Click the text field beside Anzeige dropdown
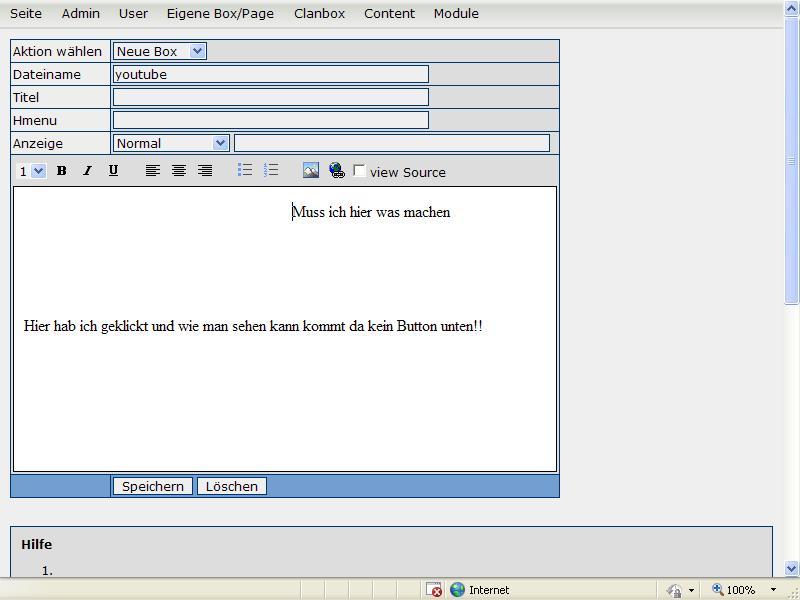This screenshot has width=800, height=600. tap(392, 143)
